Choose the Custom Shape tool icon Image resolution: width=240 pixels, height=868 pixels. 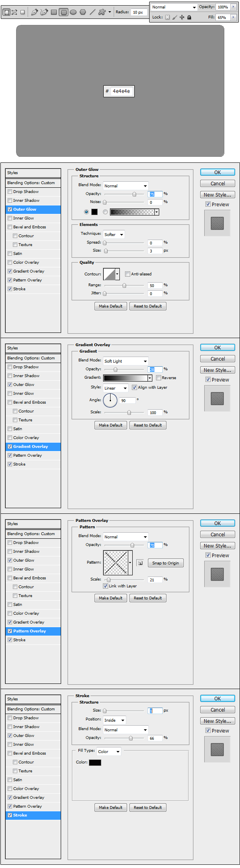pyautogui.click(x=102, y=12)
